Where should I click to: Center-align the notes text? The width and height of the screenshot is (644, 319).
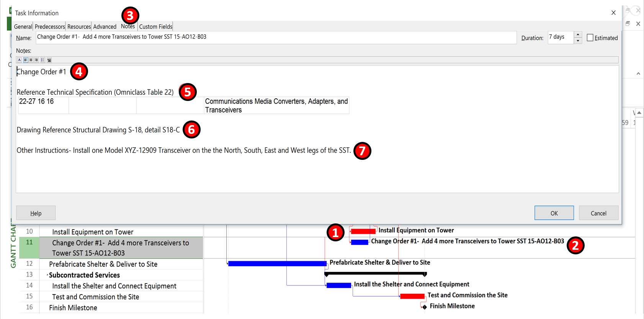(31, 60)
